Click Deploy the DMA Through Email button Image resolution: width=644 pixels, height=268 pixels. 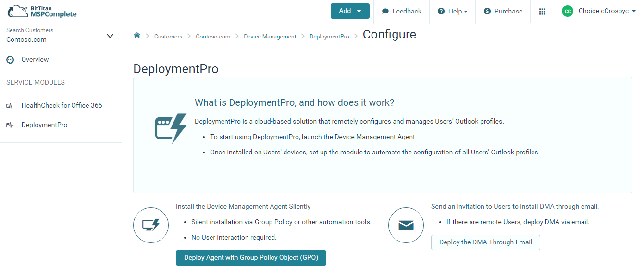pyautogui.click(x=485, y=242)
